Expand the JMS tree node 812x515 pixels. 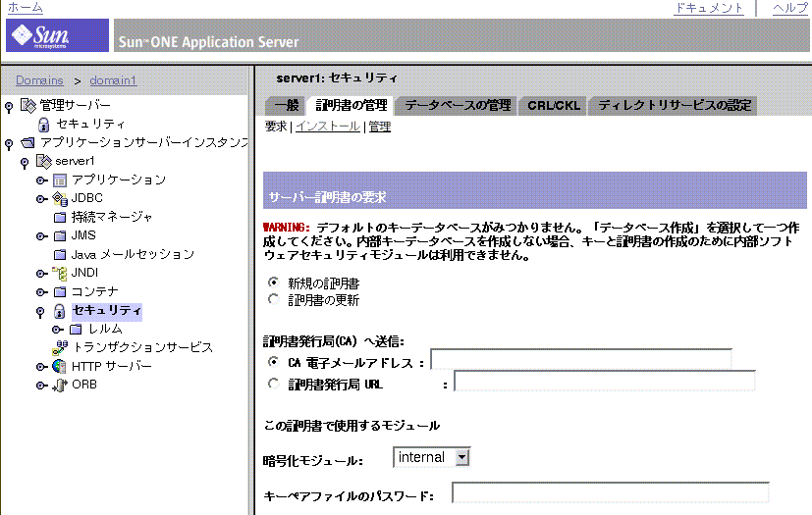(x=41, y=236)
